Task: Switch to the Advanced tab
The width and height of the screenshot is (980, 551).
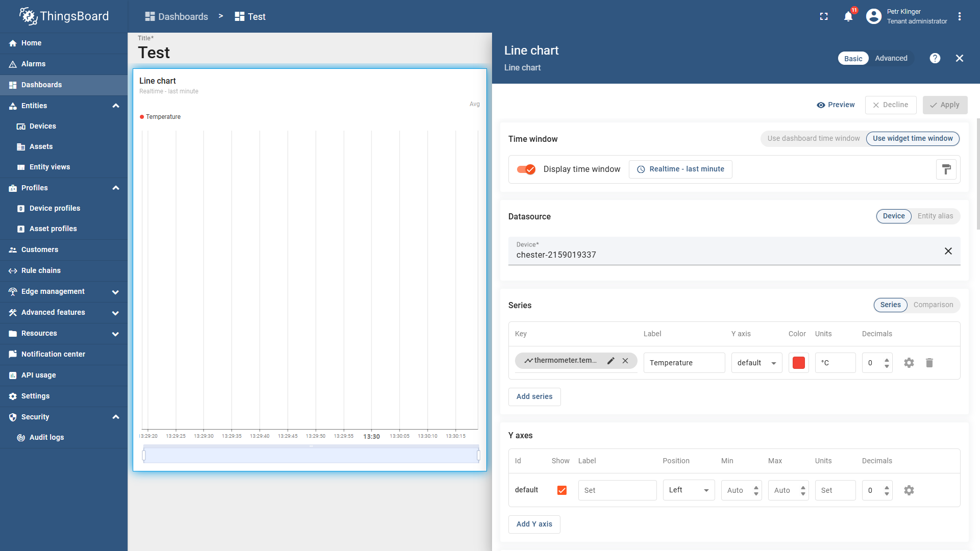Action: coord(891,58)
